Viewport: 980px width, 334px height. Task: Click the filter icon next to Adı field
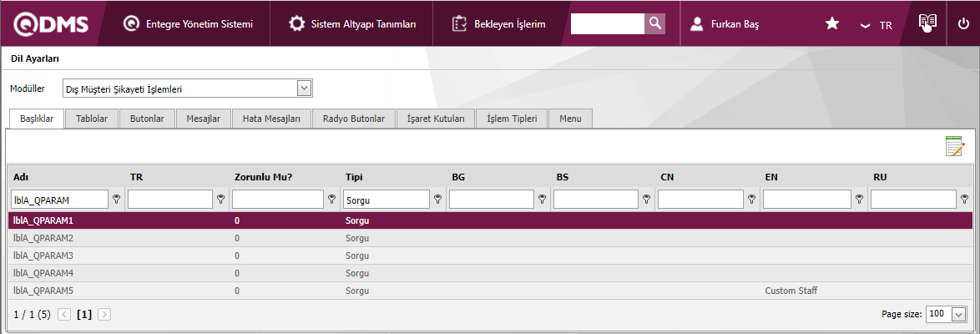point(117,199)
